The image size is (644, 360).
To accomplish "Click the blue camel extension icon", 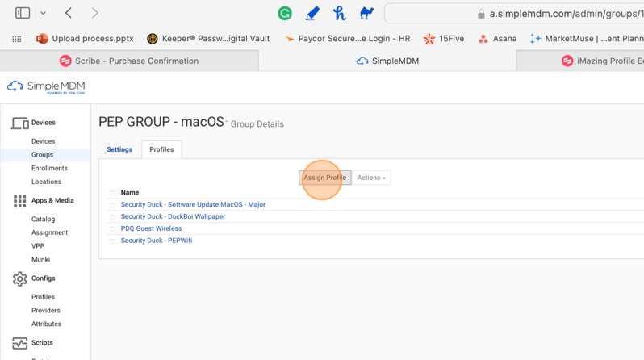I will pyautogui.click(x=366, y=13).
